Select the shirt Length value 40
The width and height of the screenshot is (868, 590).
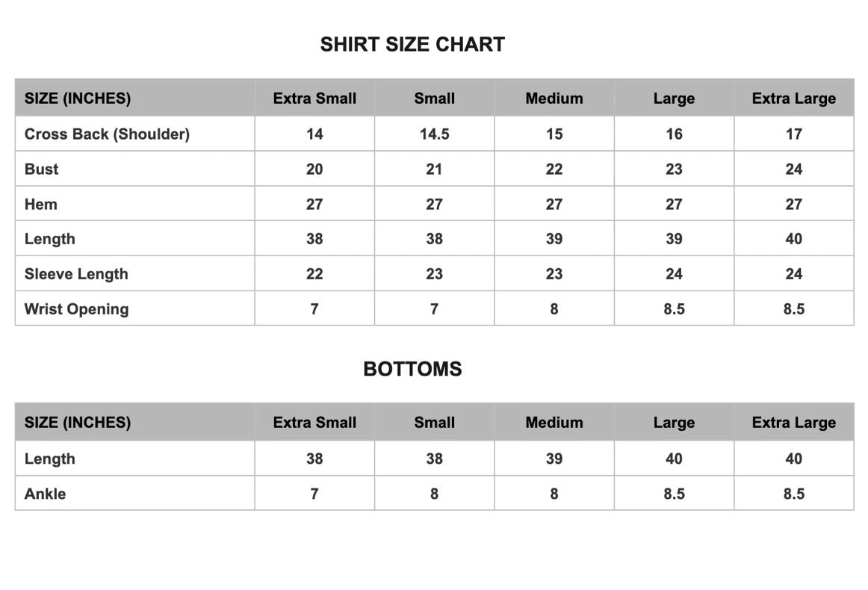tap(794, 238)
